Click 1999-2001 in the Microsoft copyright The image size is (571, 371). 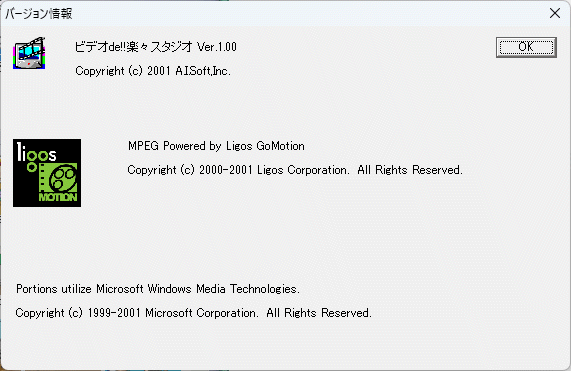point(114,313)
